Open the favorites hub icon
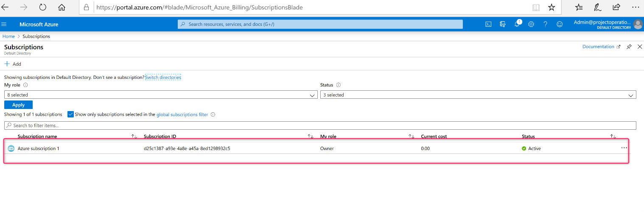The image size is (644, 212). [x=579, y=7]
